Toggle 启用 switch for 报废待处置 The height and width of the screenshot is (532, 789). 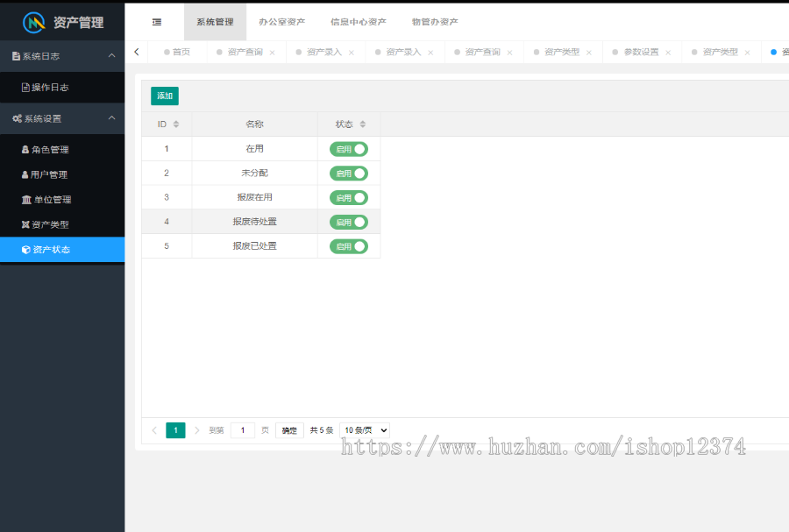pyautogui.click(x=349, y=223)
